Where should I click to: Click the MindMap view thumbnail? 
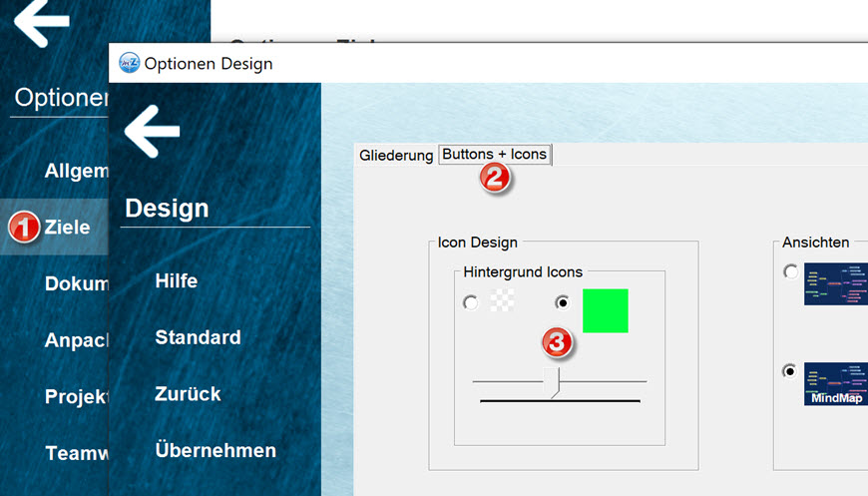(x=835, y=383)
